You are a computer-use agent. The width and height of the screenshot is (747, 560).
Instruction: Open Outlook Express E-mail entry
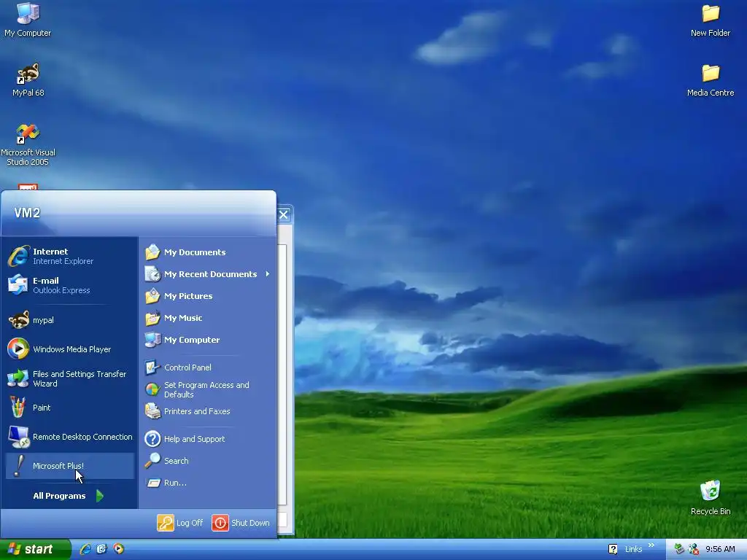point(69,285)
